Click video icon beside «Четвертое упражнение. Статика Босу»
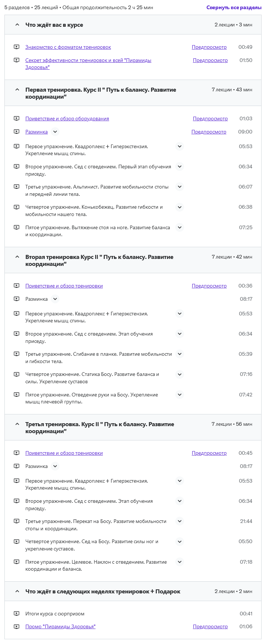The width and height of the screenshot is (266, 644). point(17,374)
